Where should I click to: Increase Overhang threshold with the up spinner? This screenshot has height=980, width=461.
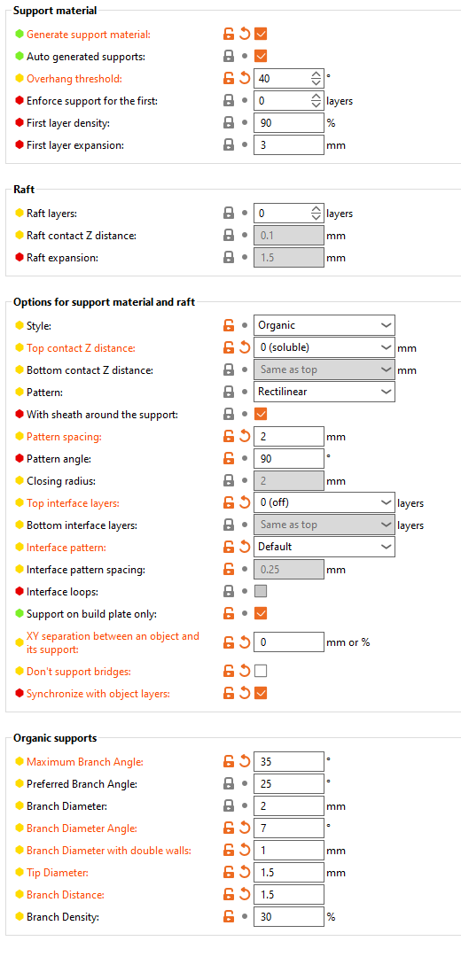[316, 74]
